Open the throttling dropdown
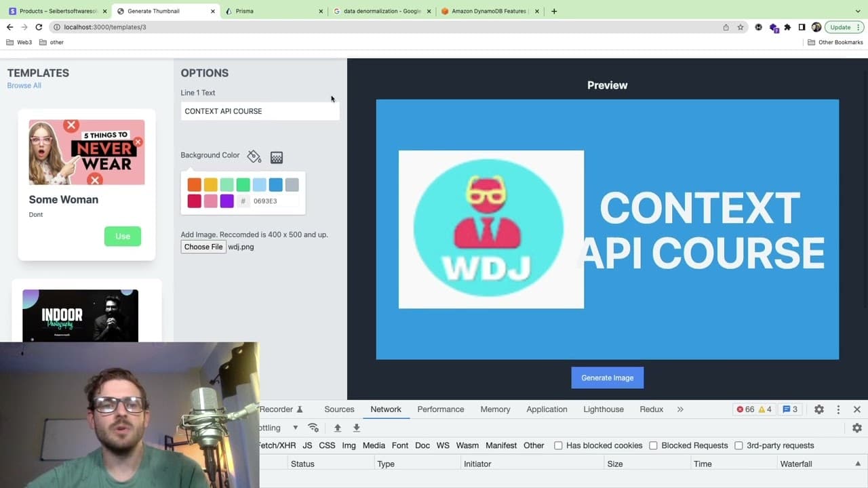The image size is (868, 488). [x=279, y=428]
